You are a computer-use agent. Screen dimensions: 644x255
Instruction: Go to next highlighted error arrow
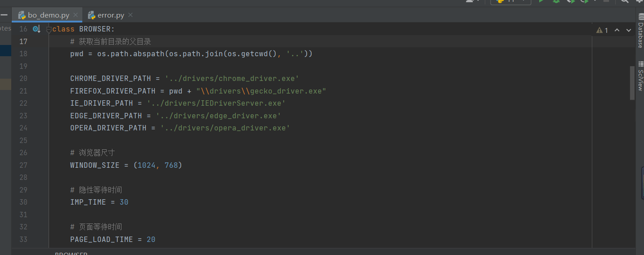629,30
